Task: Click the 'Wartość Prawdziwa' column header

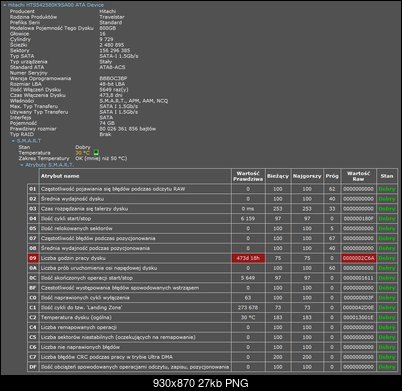Action: pyautogui.click(x=248, y=176)
